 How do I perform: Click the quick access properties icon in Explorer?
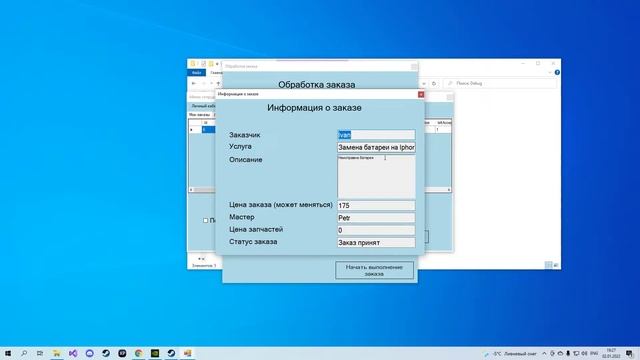(203, 64)
